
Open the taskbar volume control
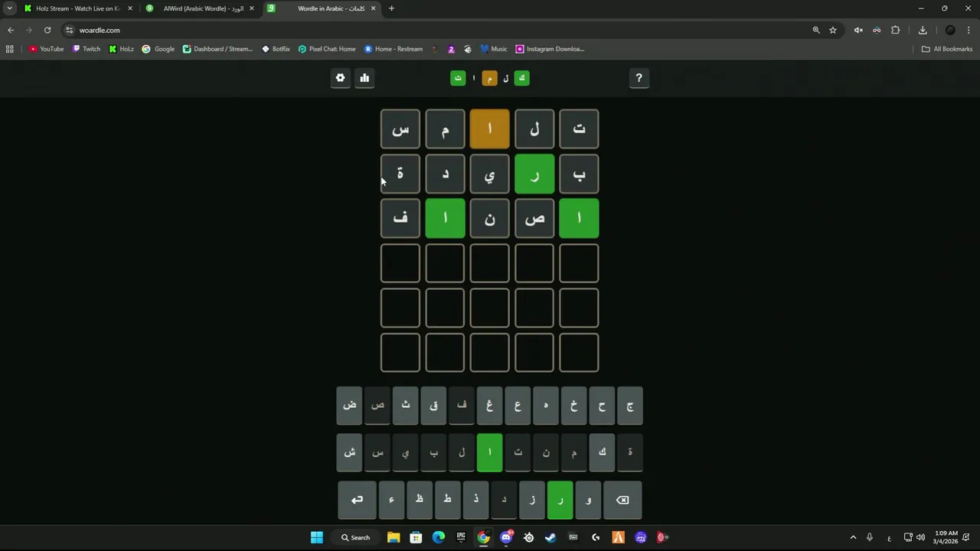920,537
